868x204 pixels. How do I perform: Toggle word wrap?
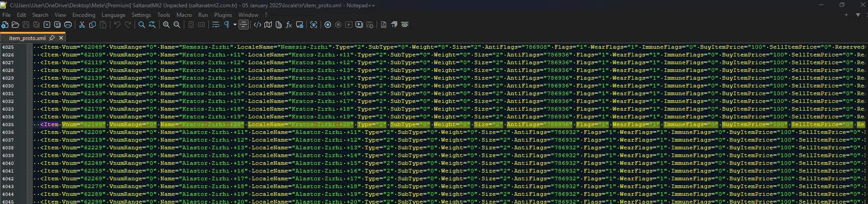(x=216, y=25)
